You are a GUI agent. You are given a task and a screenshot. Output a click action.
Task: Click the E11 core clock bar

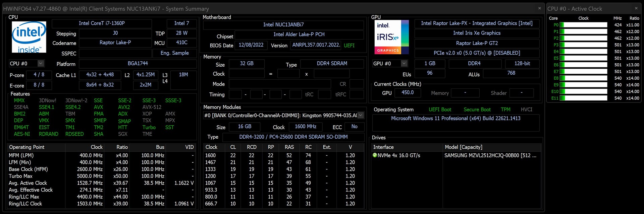(584, 98)
